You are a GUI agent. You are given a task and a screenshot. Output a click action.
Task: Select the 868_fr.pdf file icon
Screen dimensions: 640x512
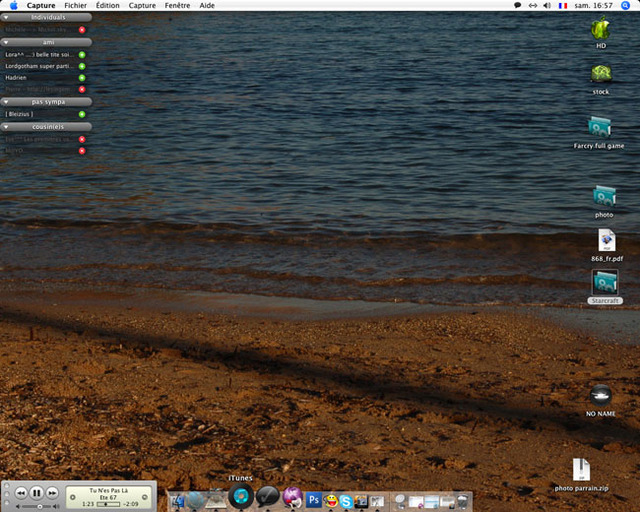[x=607, y=240]
